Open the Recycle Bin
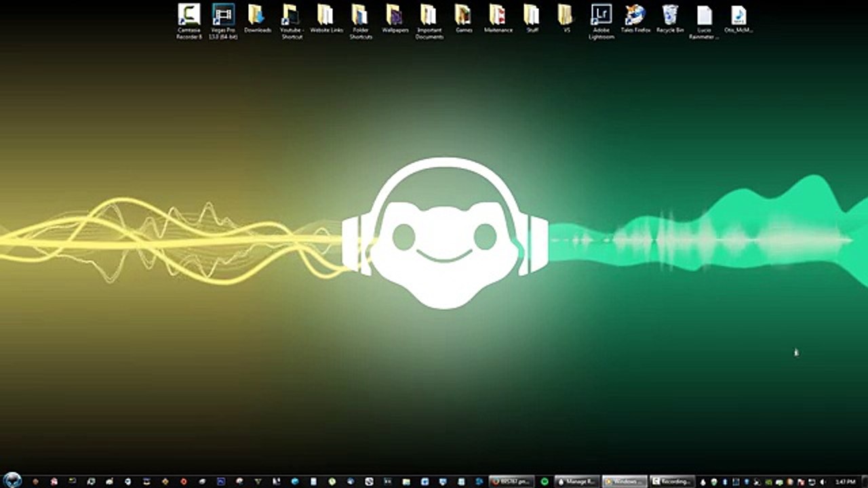The image size is (868, 488). click(670, 18)
